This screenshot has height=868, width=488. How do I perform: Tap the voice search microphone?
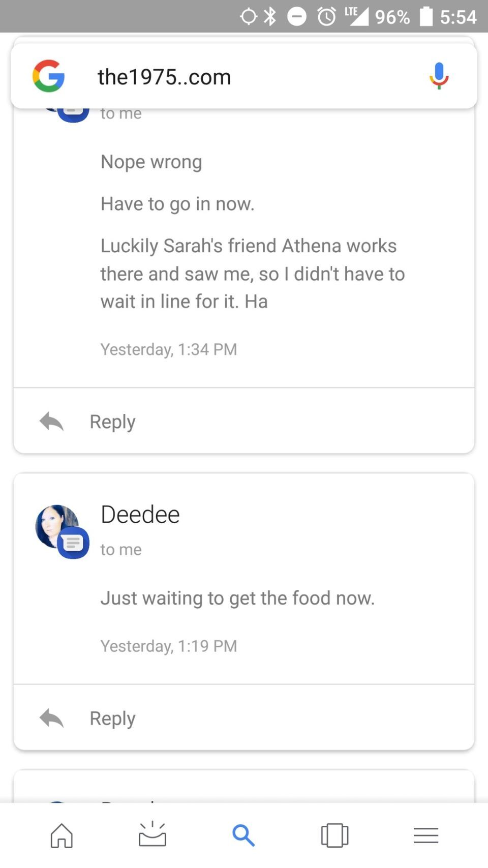click(x=439, y=76)
